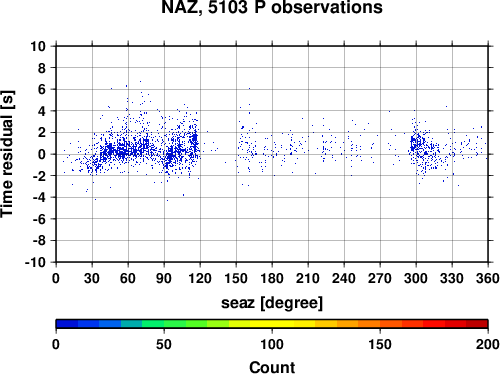500x374 pixels.
Task: Click the colorbar tick label 200
Action: (488, 344)
